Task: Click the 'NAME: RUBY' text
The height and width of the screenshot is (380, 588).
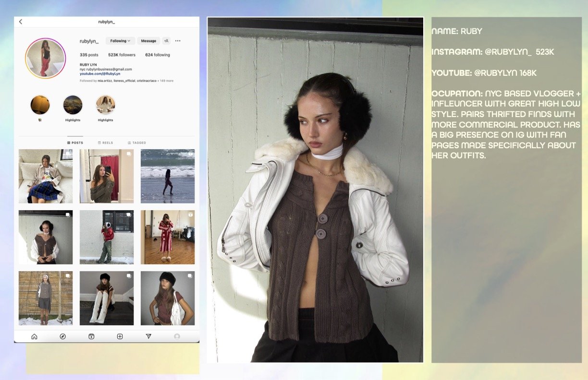Action: click(x=457, y=31)
